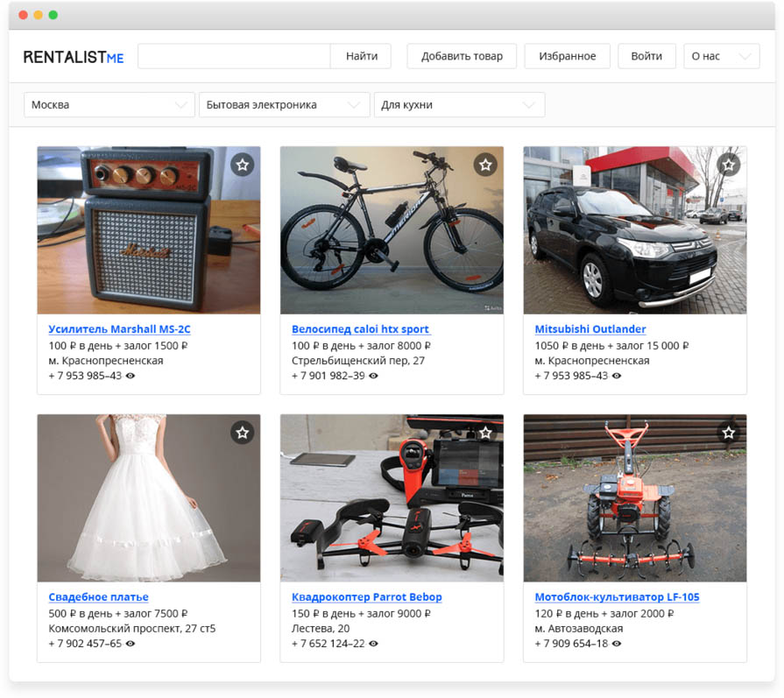Click the green window maximize button
Screen dimensions: 784x698
pos(53,15)
